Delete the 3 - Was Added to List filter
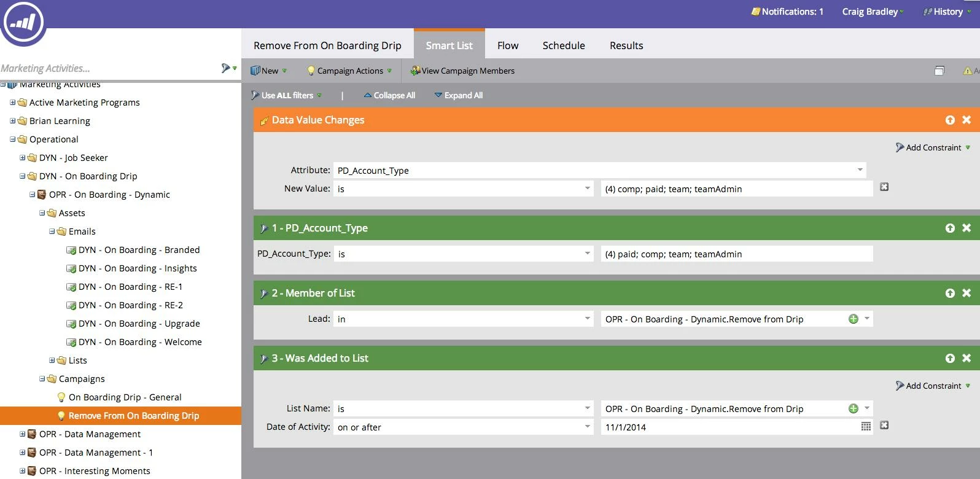This screenshot has width=980, height=479. pos(966,358)
